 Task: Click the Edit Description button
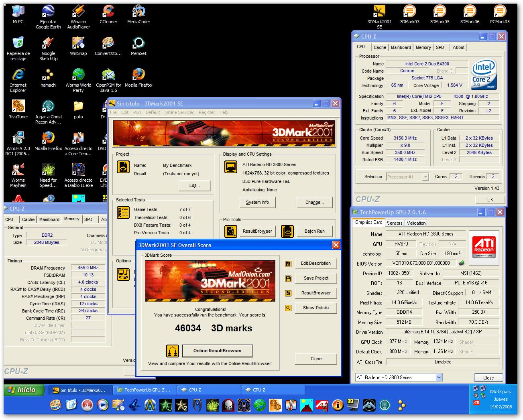[x=316, y=263]
